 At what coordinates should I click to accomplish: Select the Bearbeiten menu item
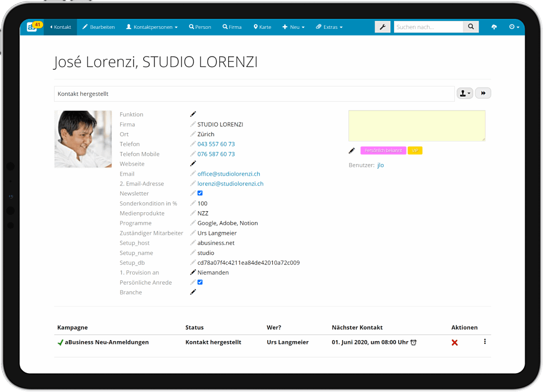click(x=99, y=27)
